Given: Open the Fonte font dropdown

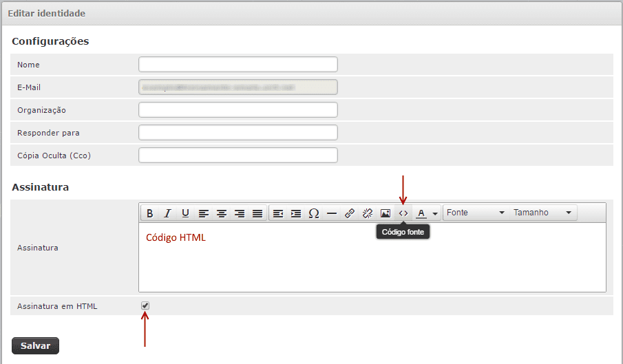Looking at the screenshot, I should 475,213.
